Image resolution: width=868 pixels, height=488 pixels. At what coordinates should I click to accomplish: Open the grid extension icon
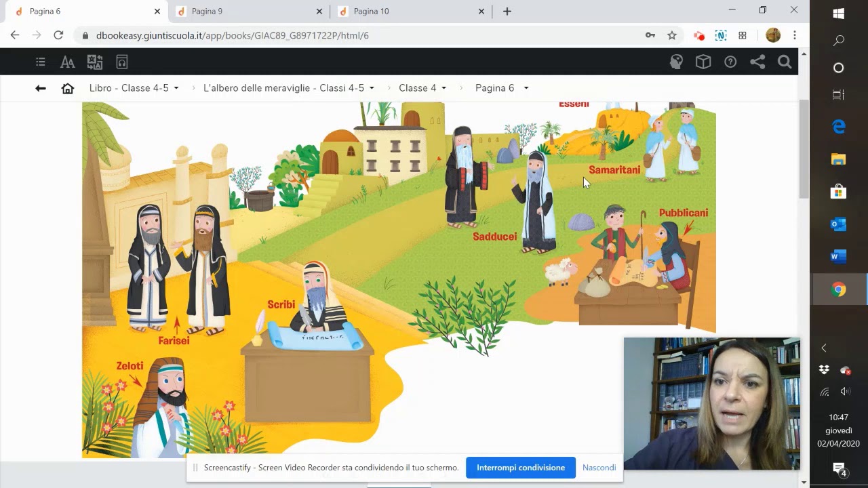pos(743,35)
